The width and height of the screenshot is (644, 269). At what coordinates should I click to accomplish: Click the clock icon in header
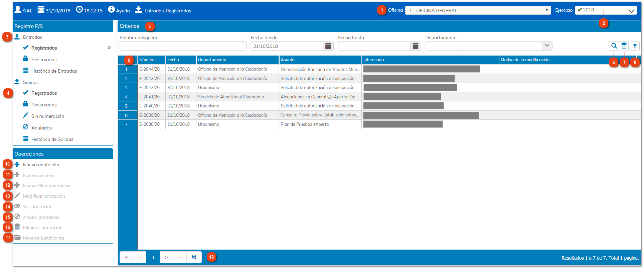(x=79, y=9)
